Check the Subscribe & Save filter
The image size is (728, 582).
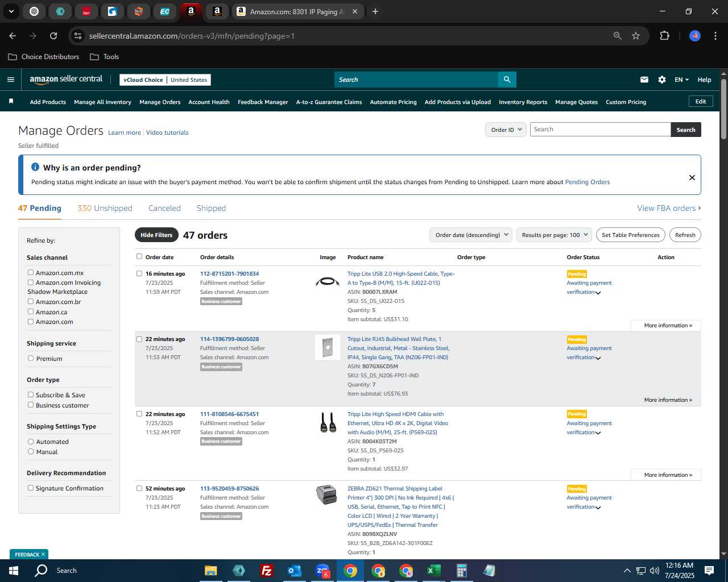point(31,395)
